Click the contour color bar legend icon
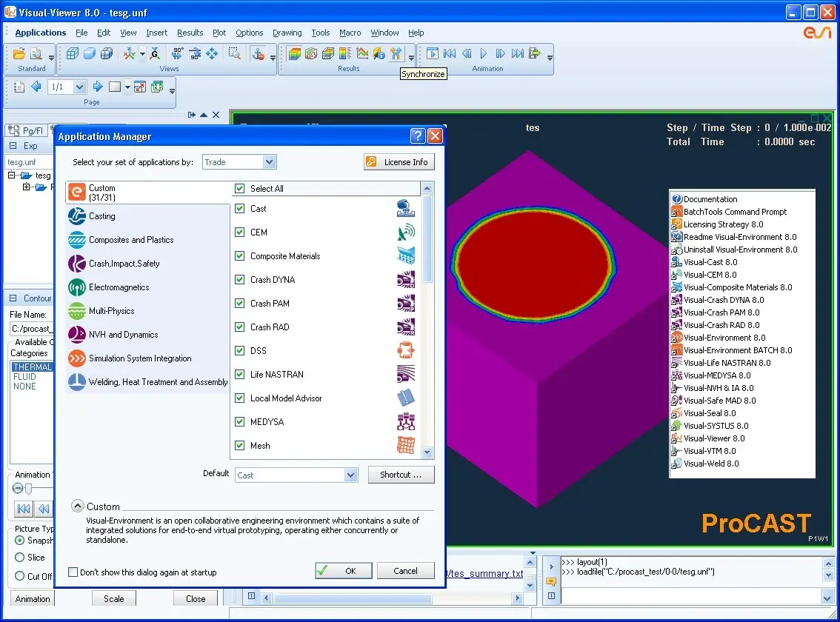 [345, 53]
